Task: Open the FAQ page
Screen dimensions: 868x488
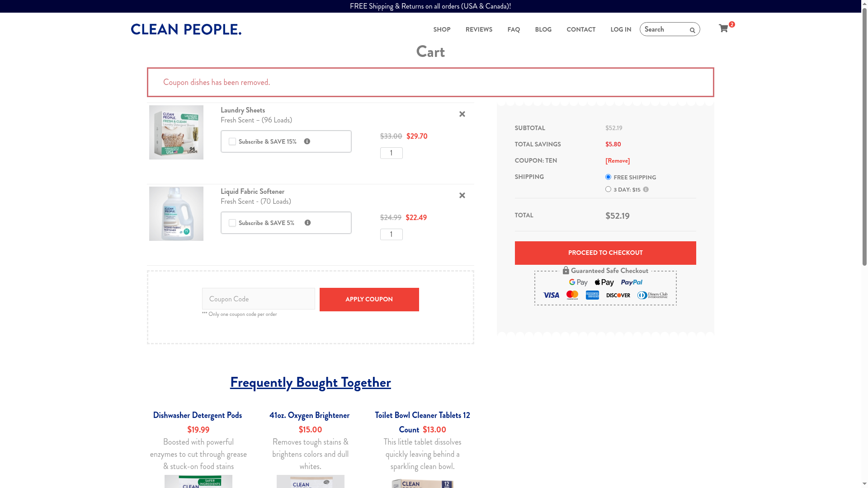Action: point(514,29)
